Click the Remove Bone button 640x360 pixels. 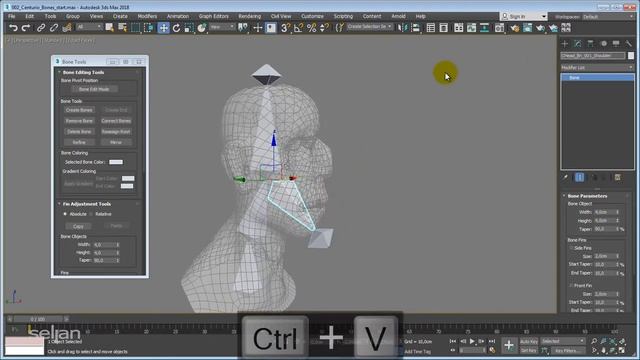click(x=79, y=121)
